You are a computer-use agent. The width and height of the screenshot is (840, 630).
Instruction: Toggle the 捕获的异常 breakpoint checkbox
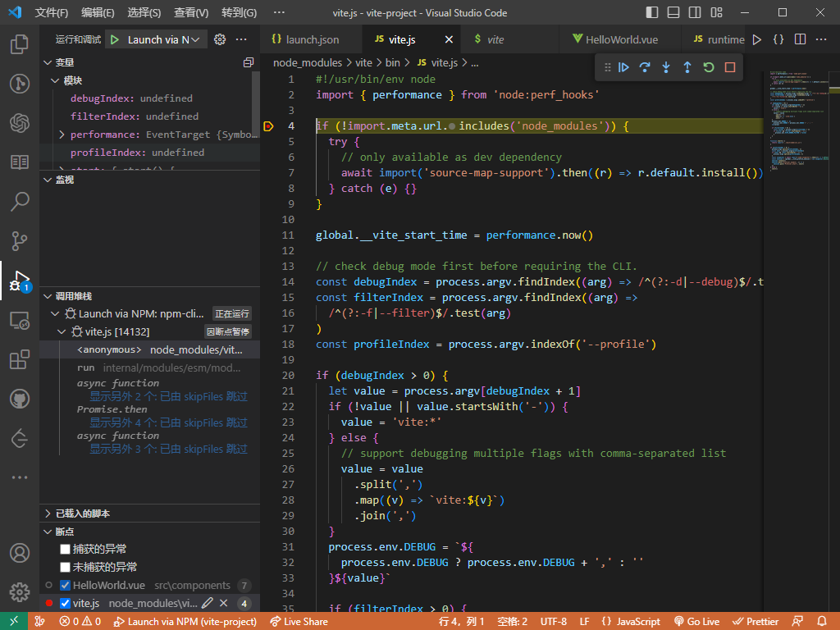(x=66, y=549)
